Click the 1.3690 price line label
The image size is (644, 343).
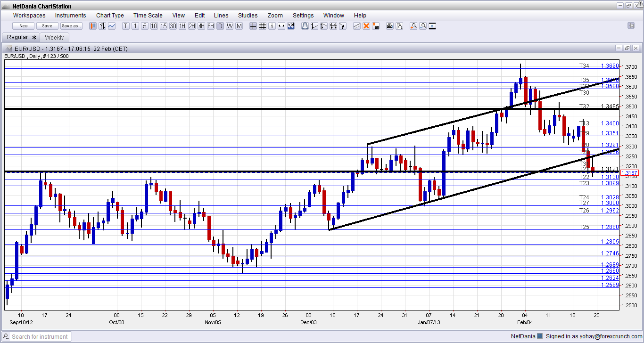[610, 66]
